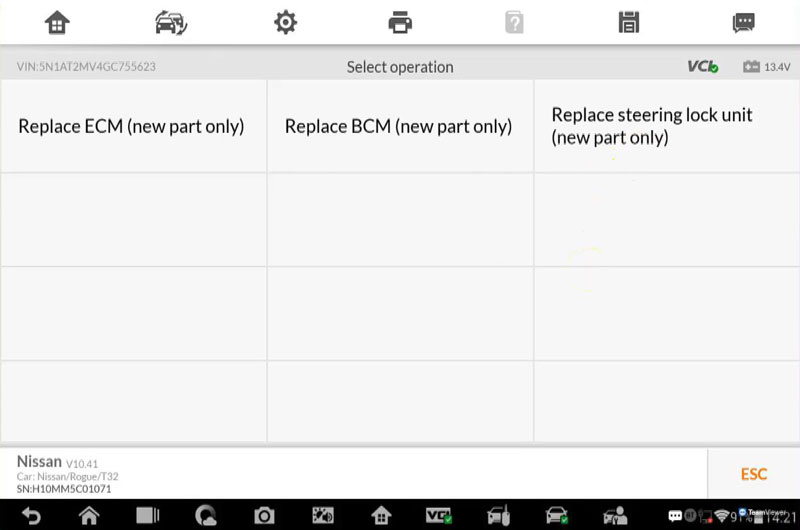Take a screenshot with the camera icon
Image resolution: width=800 pixels, height=530 pixels.
[264, 516]
